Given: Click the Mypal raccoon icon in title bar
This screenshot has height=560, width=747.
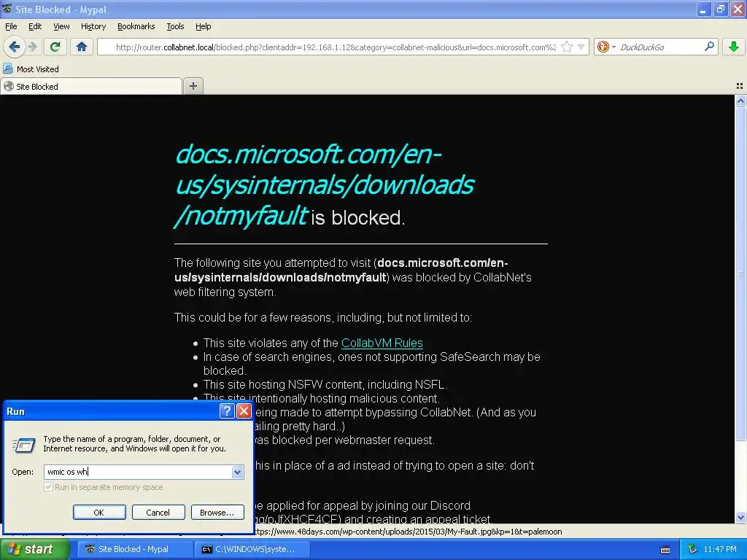Looking at the screenshot, I should [x=7, y=9].
